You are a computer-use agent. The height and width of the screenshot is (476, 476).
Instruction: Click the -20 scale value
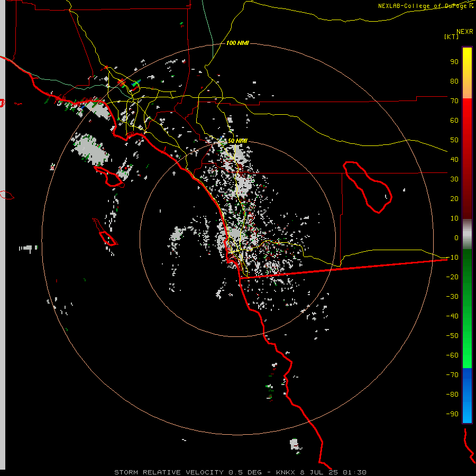tap(452, 277)
